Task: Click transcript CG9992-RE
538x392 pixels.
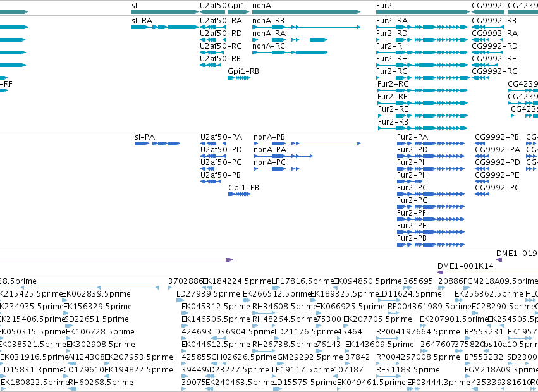Action: pos(494,59)
